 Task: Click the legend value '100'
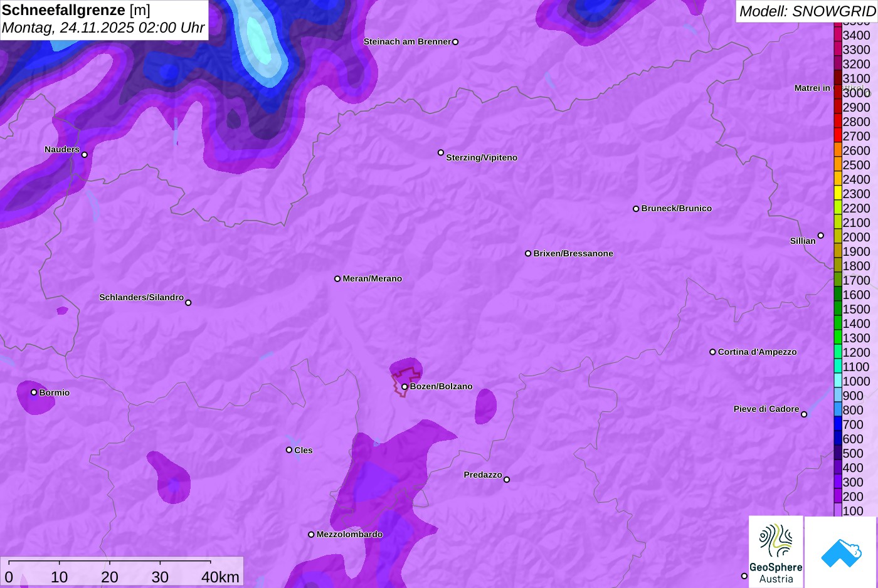pos(853,511)
